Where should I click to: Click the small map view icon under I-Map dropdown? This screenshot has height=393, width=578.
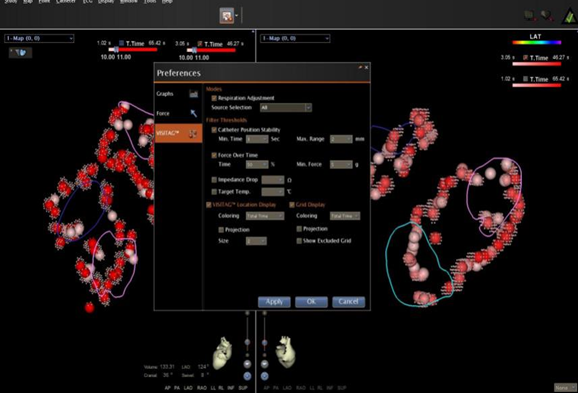click(21, 53)
